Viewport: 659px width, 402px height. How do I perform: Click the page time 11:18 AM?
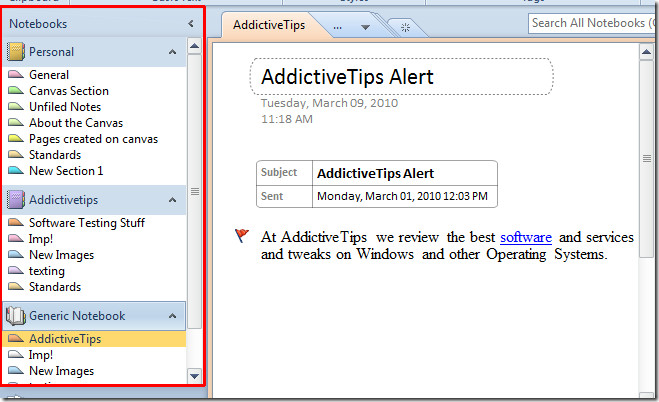click(x=287, y=119)
